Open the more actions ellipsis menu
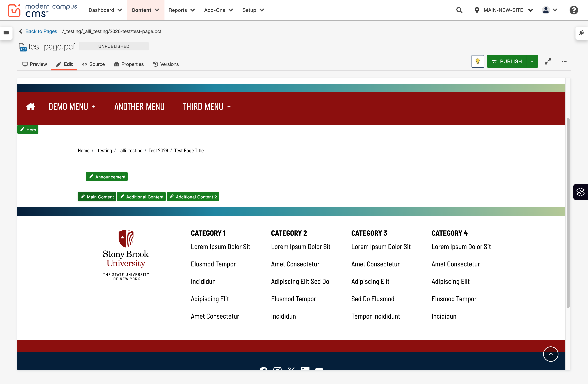Viewport: 588px width, 384px height. (564, 61)
